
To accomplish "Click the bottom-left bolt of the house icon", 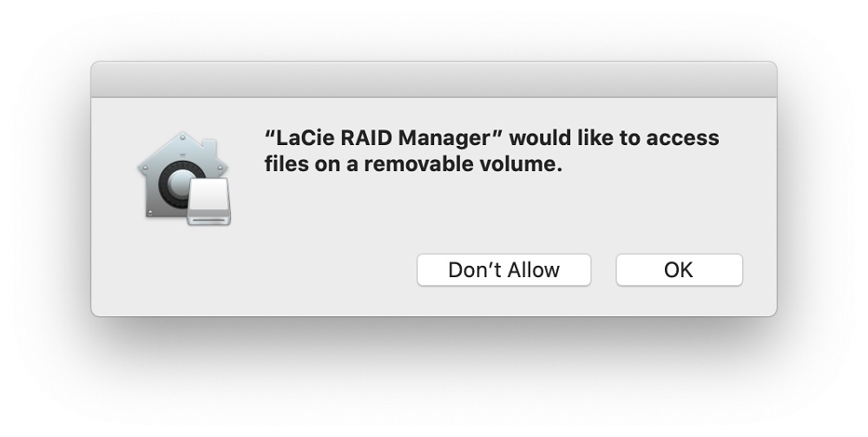I will coord(150,213).
